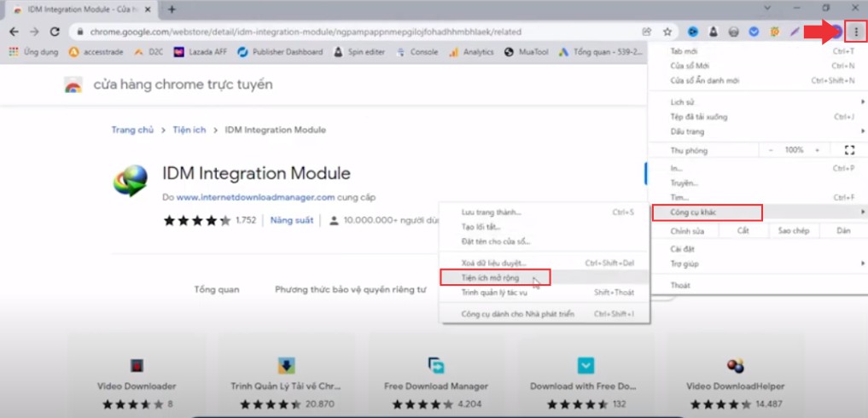
Task: Click the blue circular extension icon
Action: click(x=693, y=32)
